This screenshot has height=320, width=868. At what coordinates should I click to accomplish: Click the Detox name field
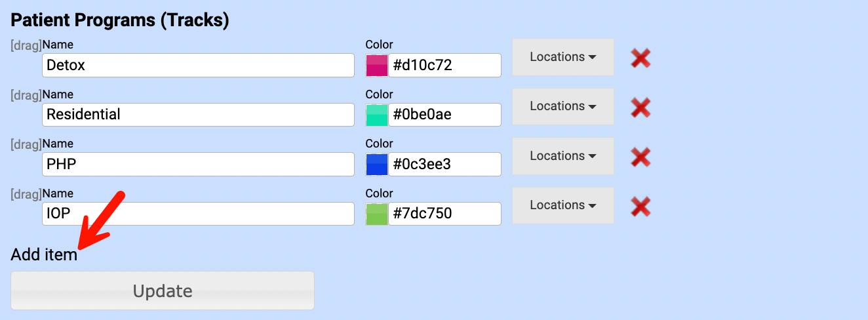pos(198,66)
